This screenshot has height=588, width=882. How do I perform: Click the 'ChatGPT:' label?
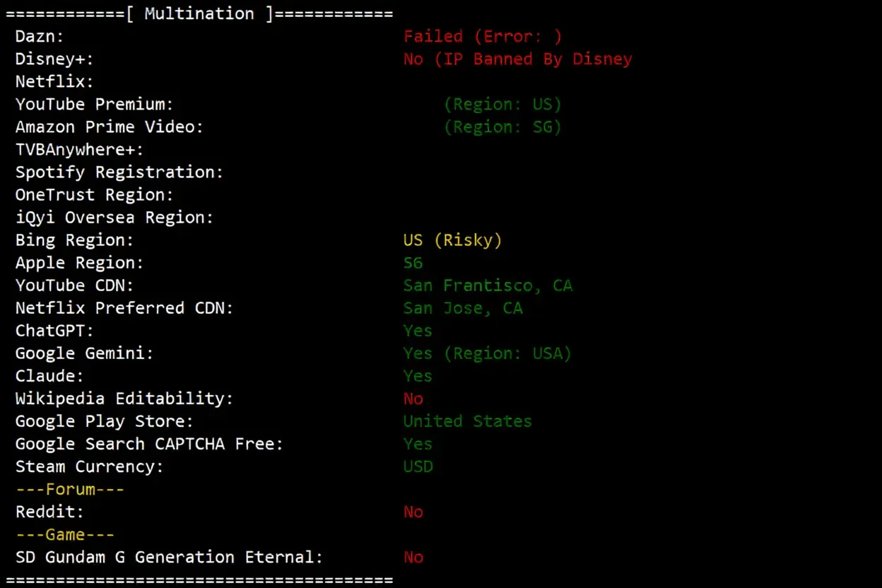(54, 331)
